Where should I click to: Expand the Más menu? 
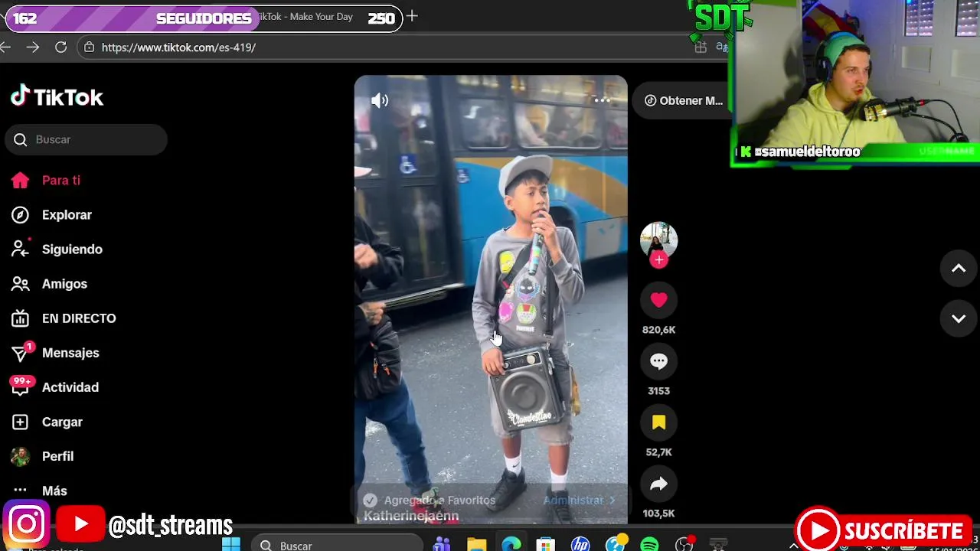coord(54,491)
